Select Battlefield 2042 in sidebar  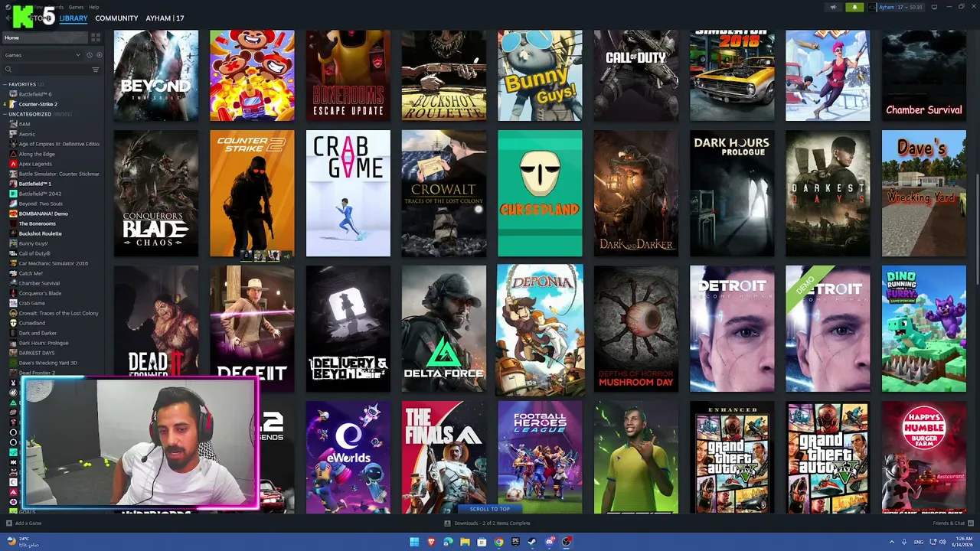[x=39, y=194]
